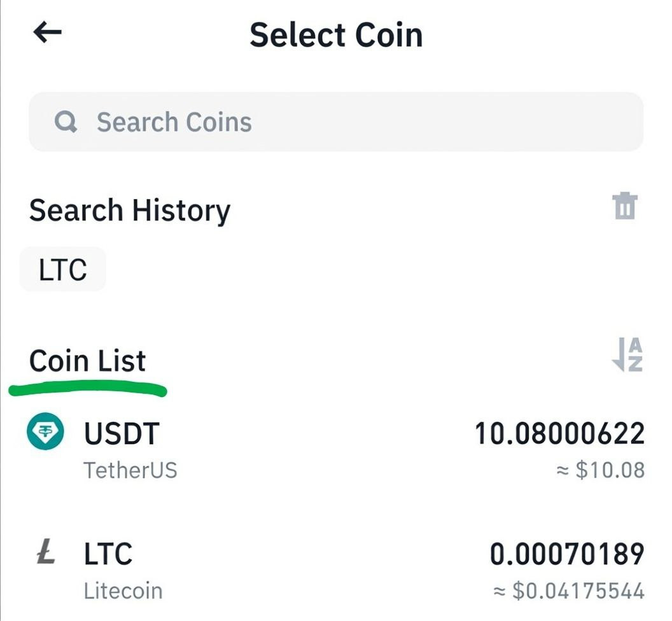The height and width of the screenshot is (621, 672).
Task: Clear search history with trash icon
Action: [x=625, y=207]
